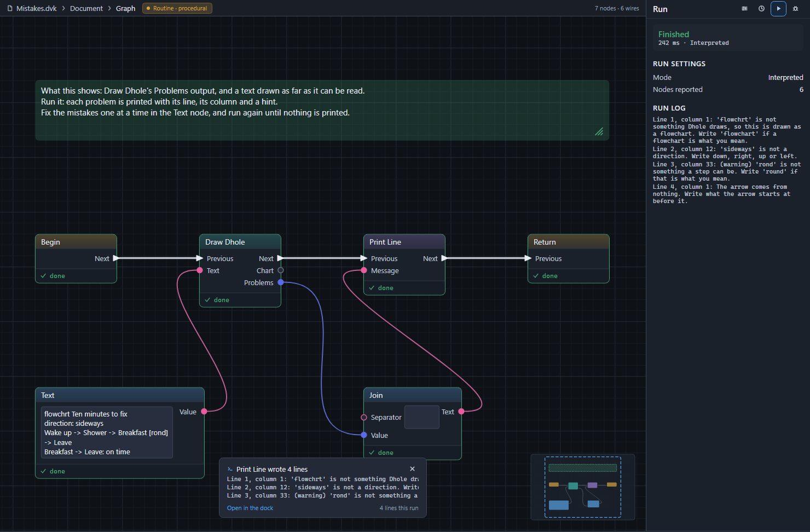Select the Join node header
This screenshot has height=532, width=810.
point(413,395)
